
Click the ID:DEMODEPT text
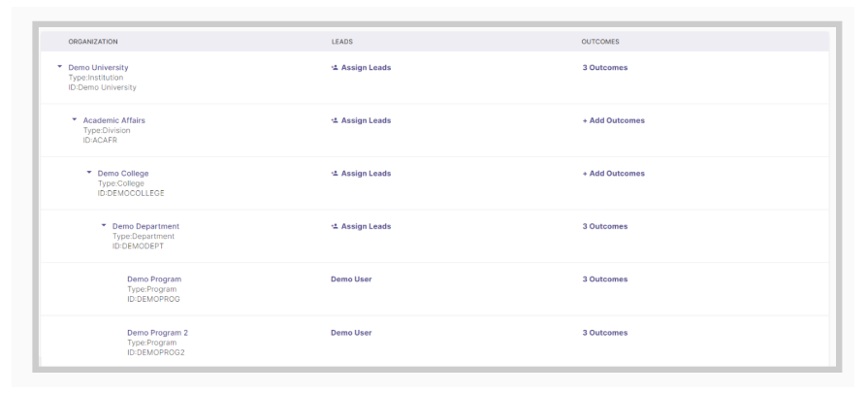138,246
